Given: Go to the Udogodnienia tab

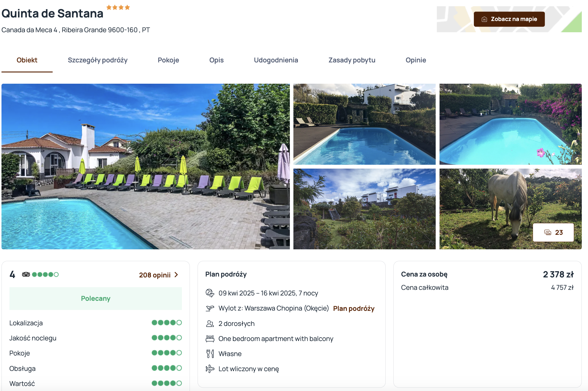Looking at the screenshot, I should (276, 60).
